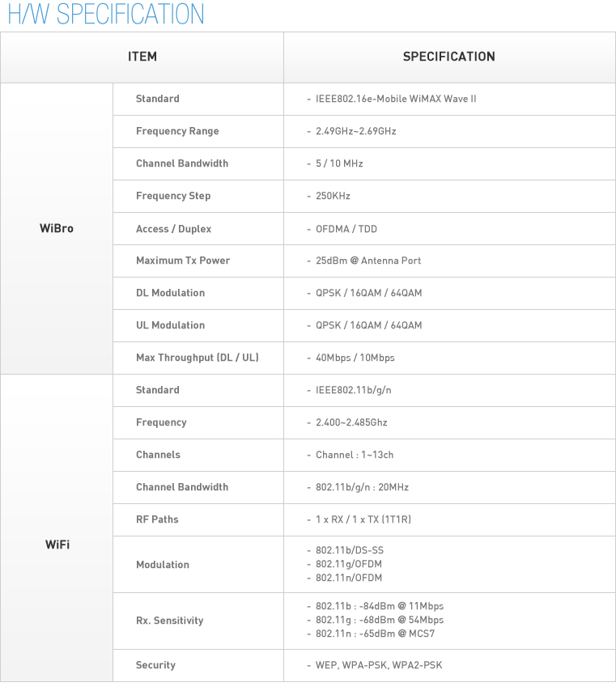Screen dimensions: 616x691
Task: Click the 25dBm @ Antenna Port value
Action: point(368,261)
